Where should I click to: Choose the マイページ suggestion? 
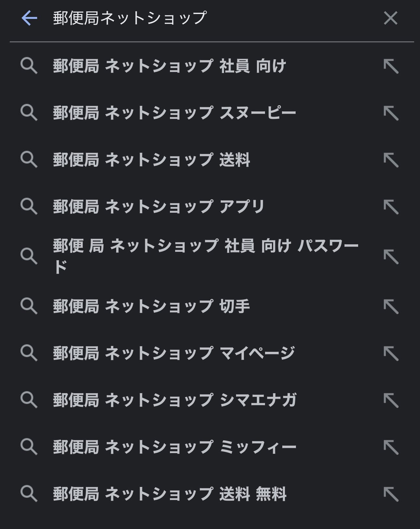pos(174,353)
